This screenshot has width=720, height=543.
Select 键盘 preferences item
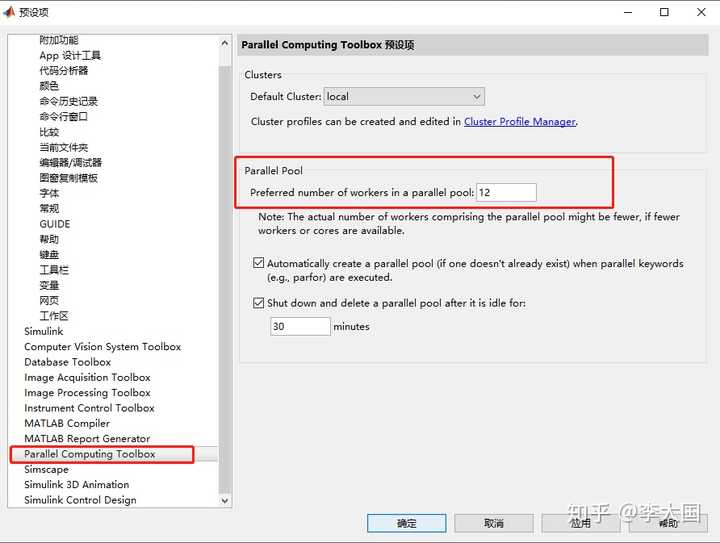click(x=49, y=255)
